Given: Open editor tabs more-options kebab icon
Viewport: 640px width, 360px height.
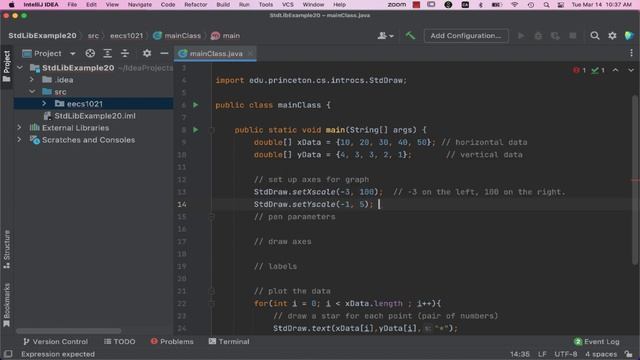Looking at the screenshot, I should [631, 53].
